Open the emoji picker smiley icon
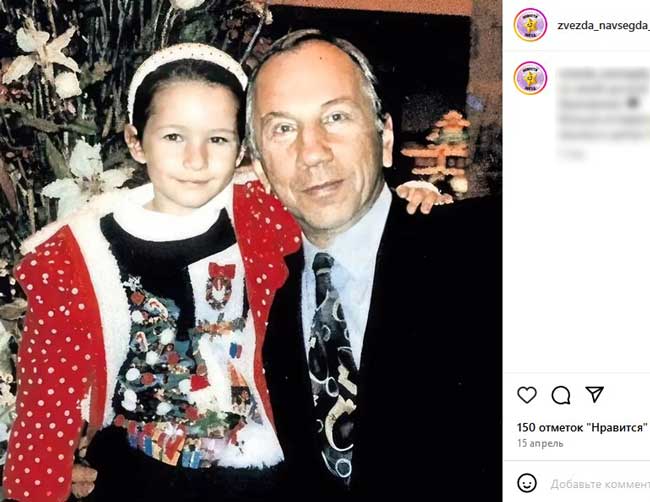This screenshot has height=502, width=650. (x=527, y=483)
